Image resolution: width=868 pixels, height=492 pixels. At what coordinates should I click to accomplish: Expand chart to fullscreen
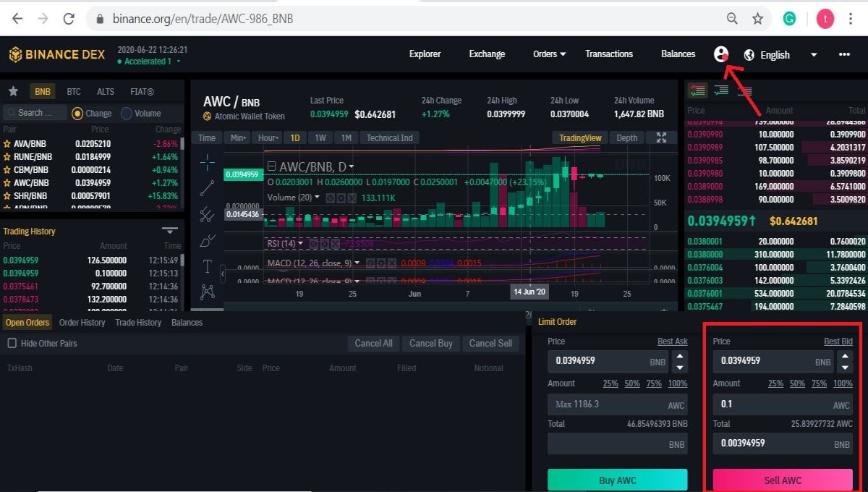tap(661, 137)
